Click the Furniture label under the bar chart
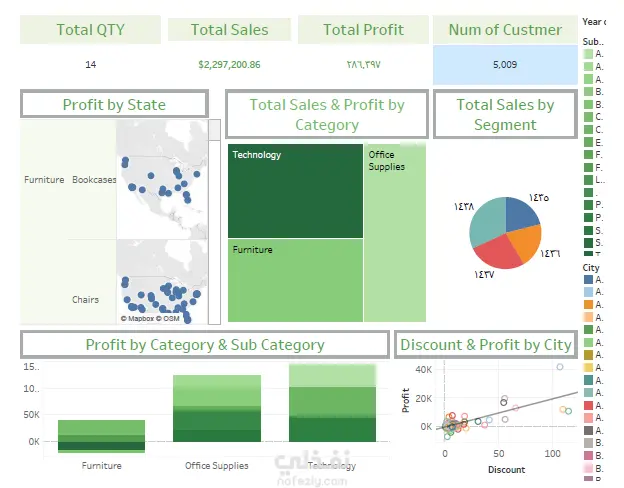Screen dimensions: 624x488 101,465
